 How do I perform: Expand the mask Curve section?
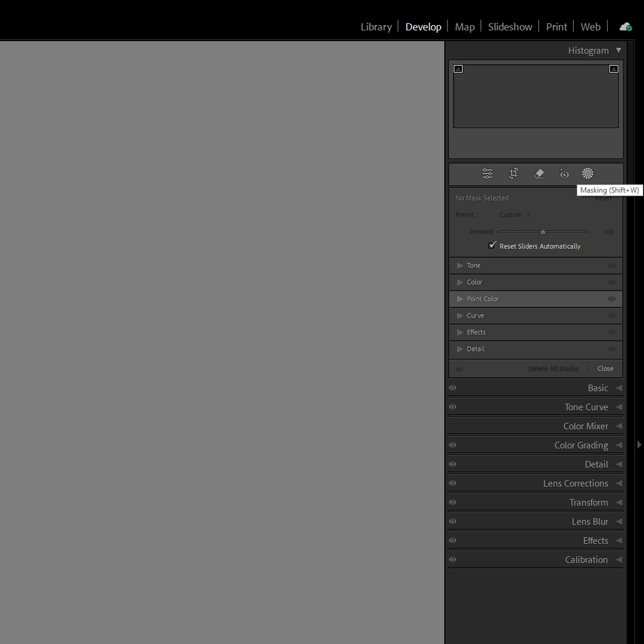(460, 316)
